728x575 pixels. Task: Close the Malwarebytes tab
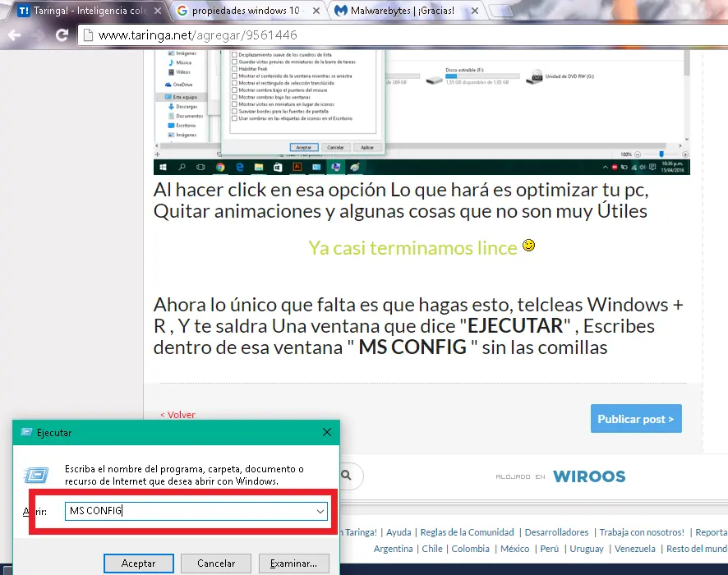coord(474,10)
